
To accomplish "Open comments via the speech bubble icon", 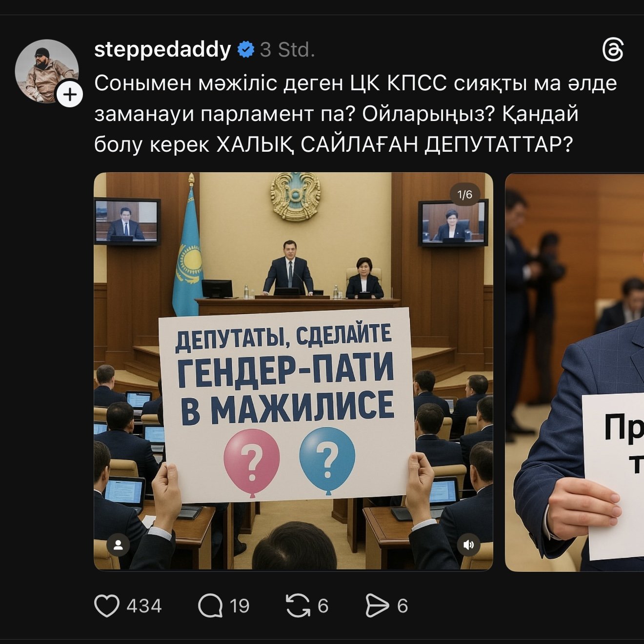I will (x=210, y=606).
